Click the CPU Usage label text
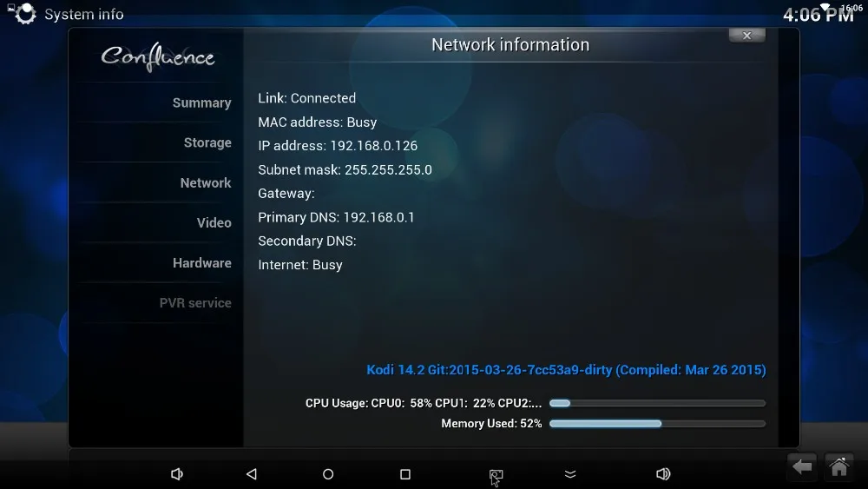The height and width of the screenshot is (489, 868). (x=424, y=403)
